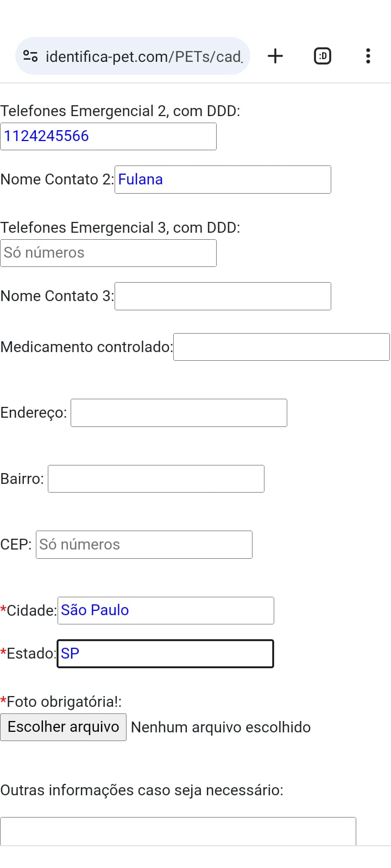Tap the site settings icon in address bar
Image resolution: width=391 pixels, height=868 pixels.
30,56
